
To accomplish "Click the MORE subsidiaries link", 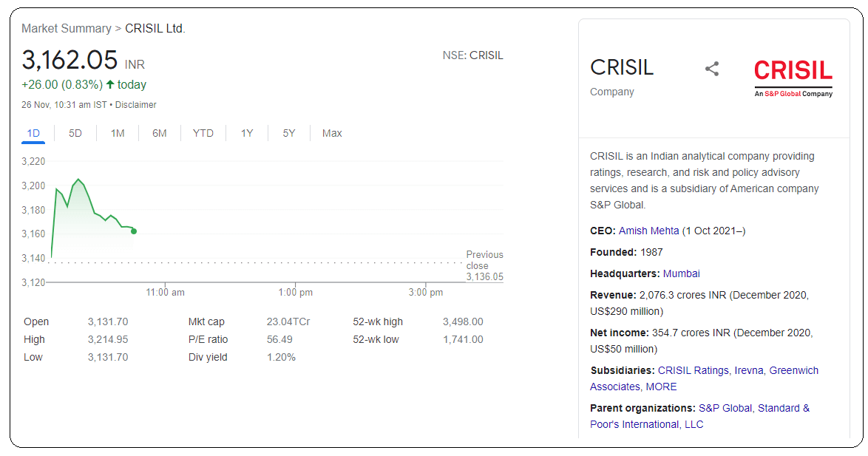I will click(661, 387).
